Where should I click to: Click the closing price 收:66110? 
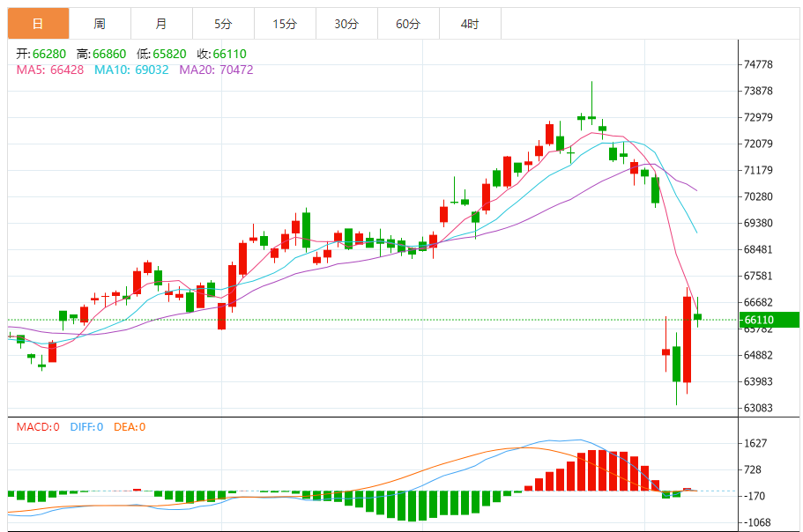[x=222, y=54]
